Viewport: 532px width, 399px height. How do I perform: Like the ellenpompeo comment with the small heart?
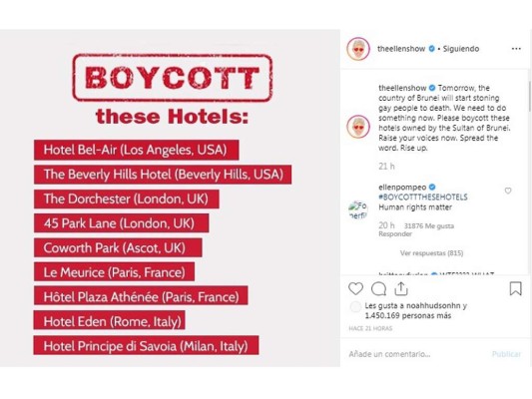pyautogui.click(x=508, y=191)
